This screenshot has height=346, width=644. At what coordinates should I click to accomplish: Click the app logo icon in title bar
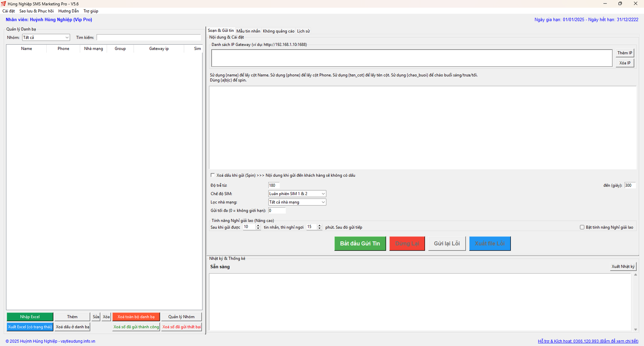(3, 4)
